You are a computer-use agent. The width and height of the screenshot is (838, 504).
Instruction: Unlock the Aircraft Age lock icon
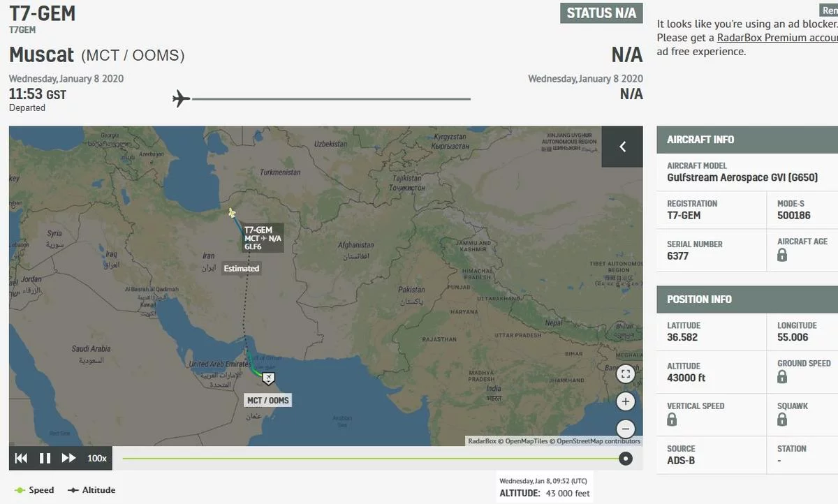782,255
